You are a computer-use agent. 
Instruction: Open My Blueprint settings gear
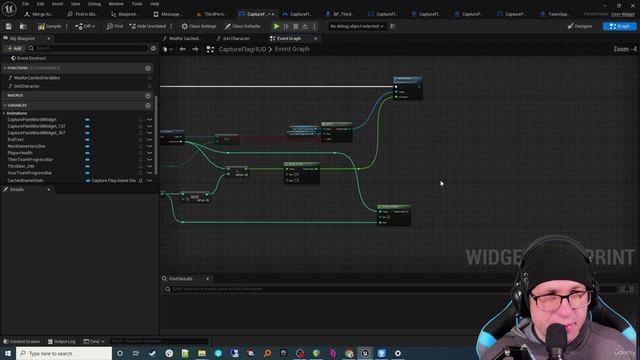pos(153,48)
